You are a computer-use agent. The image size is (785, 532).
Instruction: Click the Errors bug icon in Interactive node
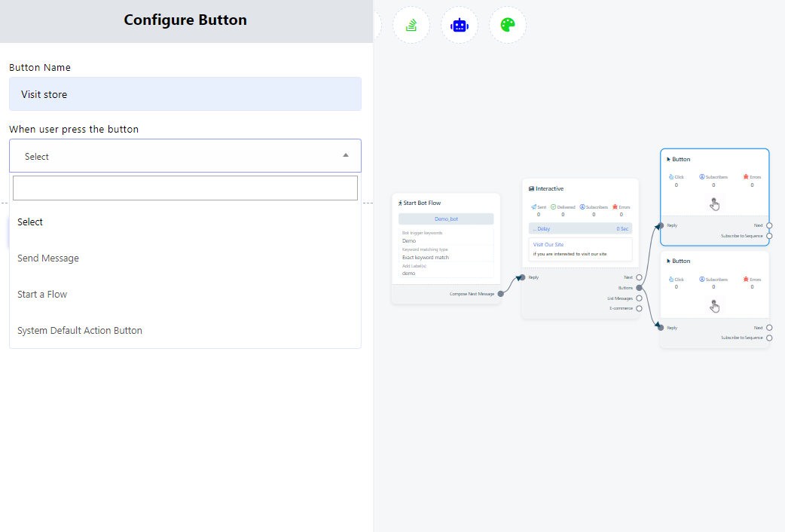(x=615, y=206)
